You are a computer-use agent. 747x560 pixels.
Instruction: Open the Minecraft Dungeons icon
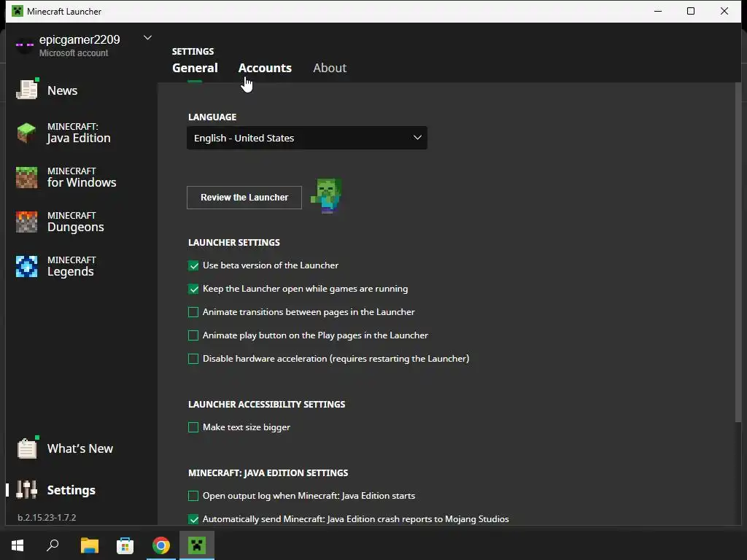(27, 222)
